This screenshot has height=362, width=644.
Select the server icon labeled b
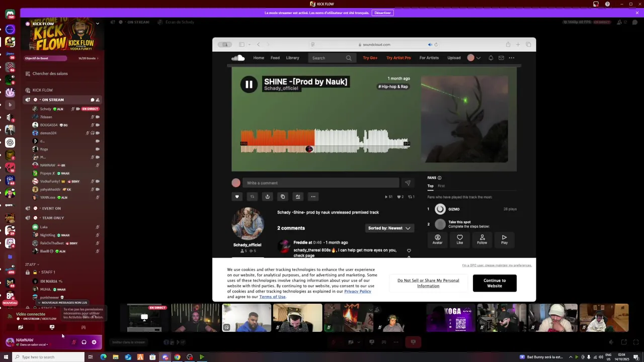pos(10,105)
